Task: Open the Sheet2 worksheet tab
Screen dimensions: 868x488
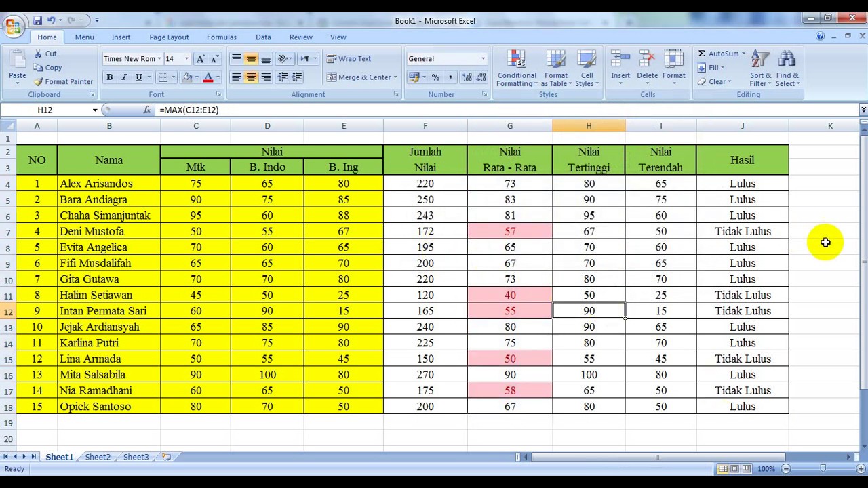Action: coord(98,457)
